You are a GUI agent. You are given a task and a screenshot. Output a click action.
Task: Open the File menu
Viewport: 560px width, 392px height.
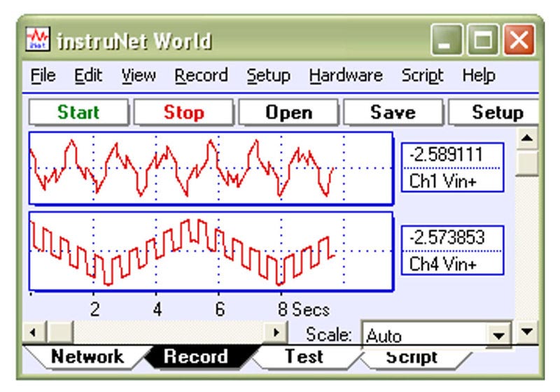[43, 76]
